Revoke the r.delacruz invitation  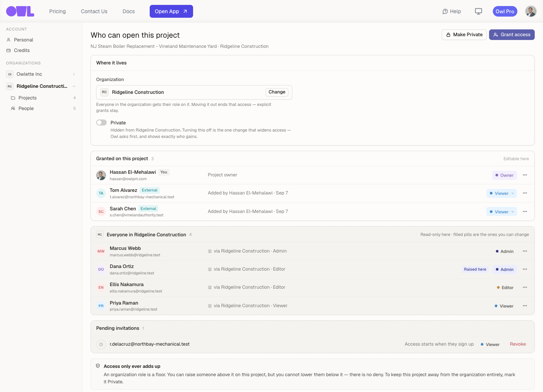coord(518,344)
